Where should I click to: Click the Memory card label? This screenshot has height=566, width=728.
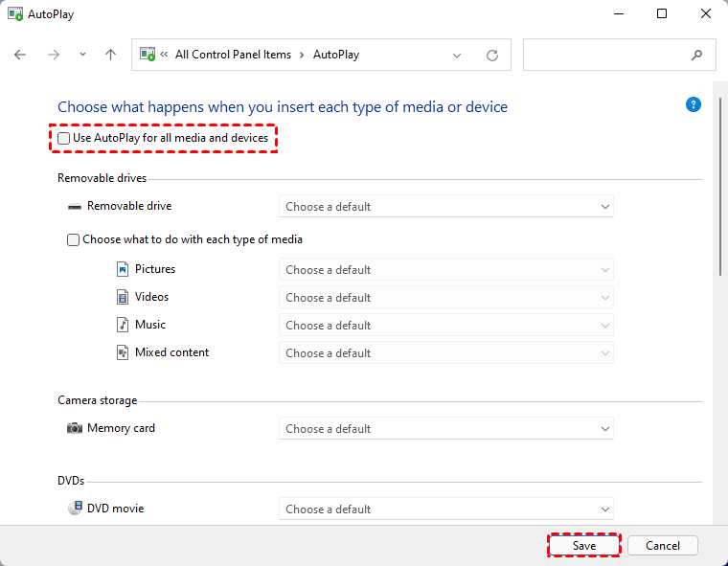[x=121, y=428]
